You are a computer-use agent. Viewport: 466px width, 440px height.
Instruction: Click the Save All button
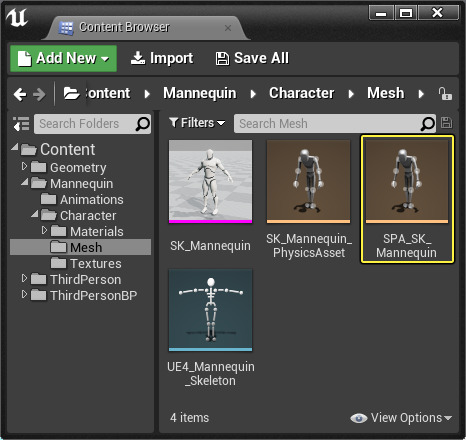(x=252, y=58)
